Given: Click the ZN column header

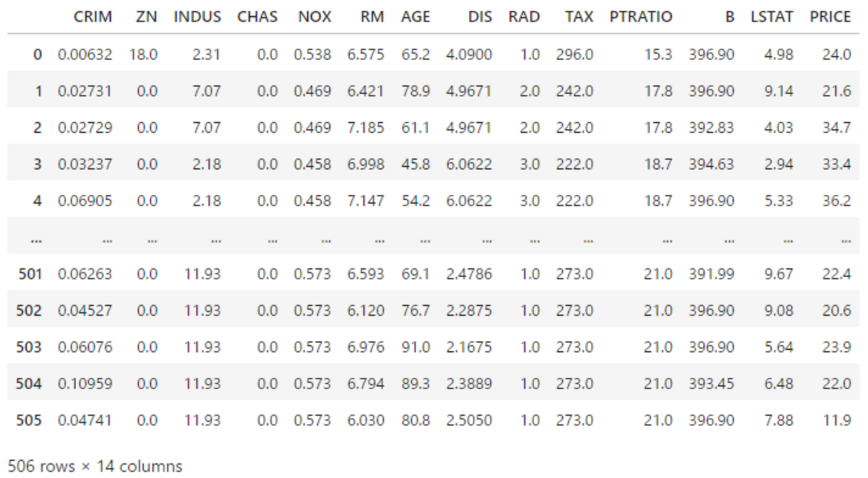Looking at the screenshot, I should click(x=146, y=17).
